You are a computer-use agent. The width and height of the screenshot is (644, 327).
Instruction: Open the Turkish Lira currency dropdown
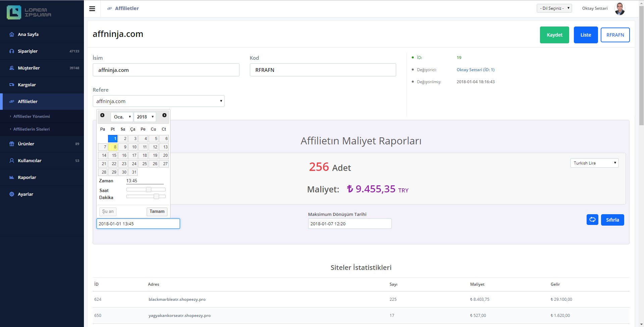[x=594, y=163]
